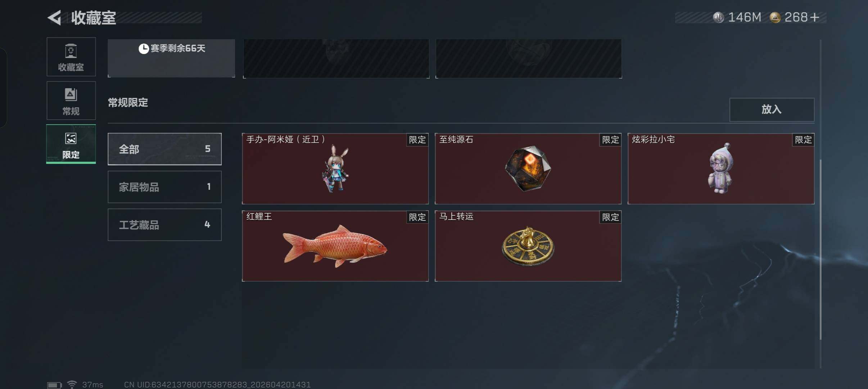Select the 马上转运 item card
This screenshot has height=389, width=868.
click(x=528, y=246)
